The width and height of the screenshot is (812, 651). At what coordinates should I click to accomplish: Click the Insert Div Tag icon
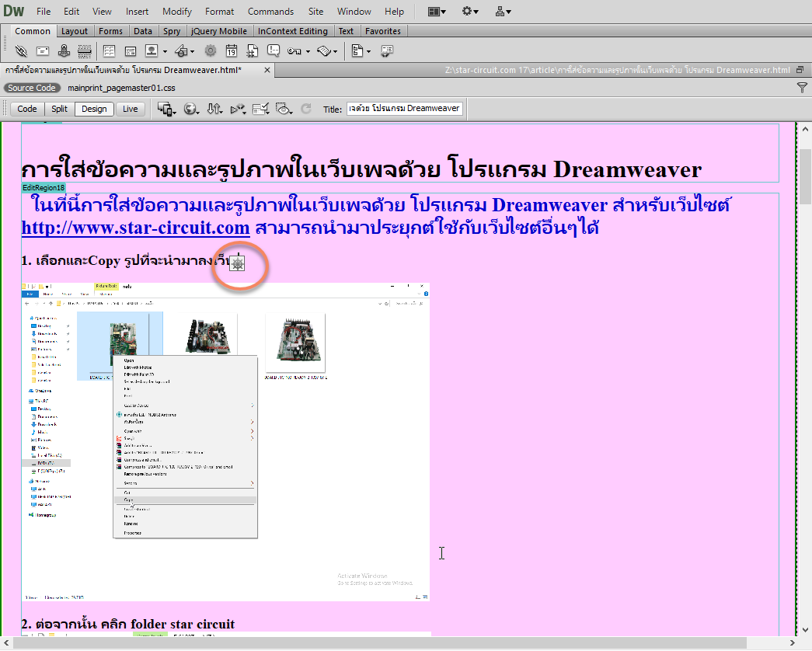[131, 50]
